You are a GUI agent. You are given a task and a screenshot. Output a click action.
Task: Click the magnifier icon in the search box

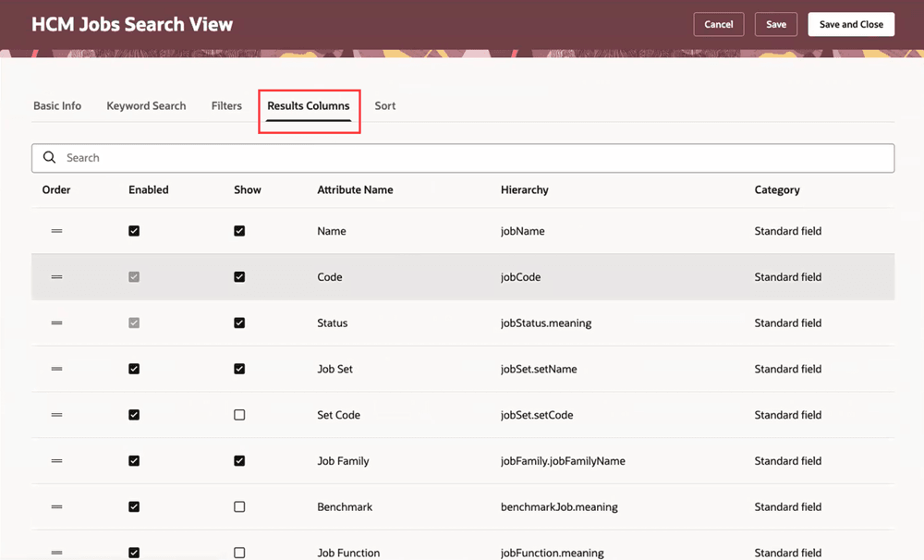50,157
